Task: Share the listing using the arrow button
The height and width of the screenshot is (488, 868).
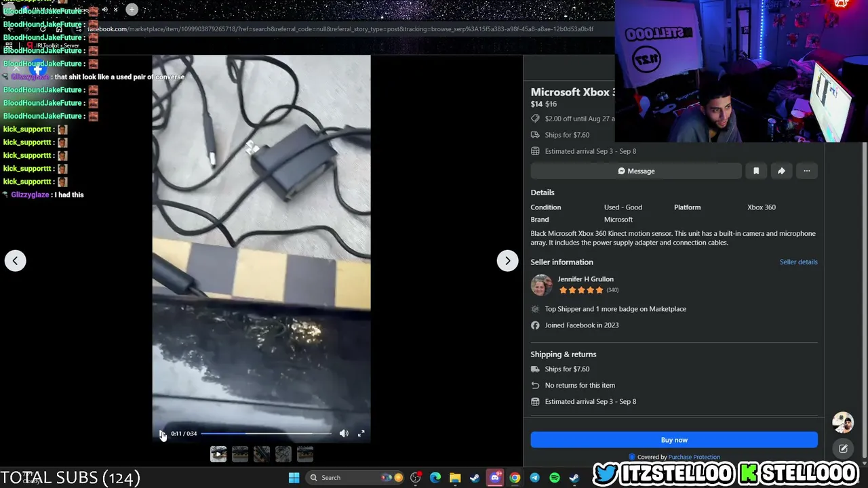Action: pos(781,171)
